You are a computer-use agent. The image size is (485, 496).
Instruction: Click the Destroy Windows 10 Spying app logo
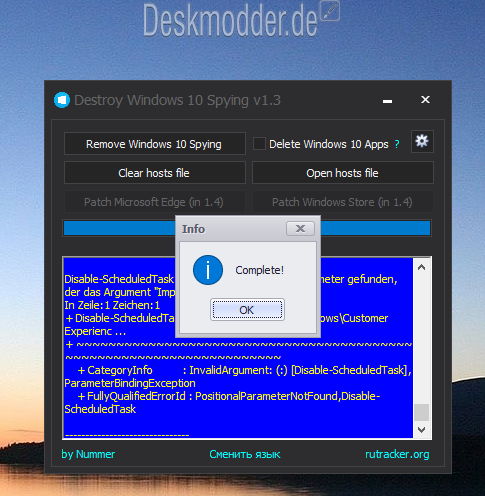[x=62, y=100]
